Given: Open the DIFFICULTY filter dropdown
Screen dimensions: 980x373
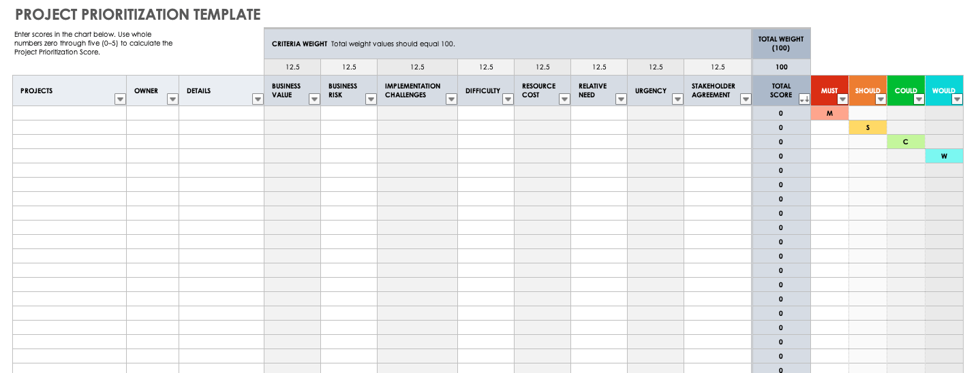Looking at the screenshot, I should click(508, 99).
